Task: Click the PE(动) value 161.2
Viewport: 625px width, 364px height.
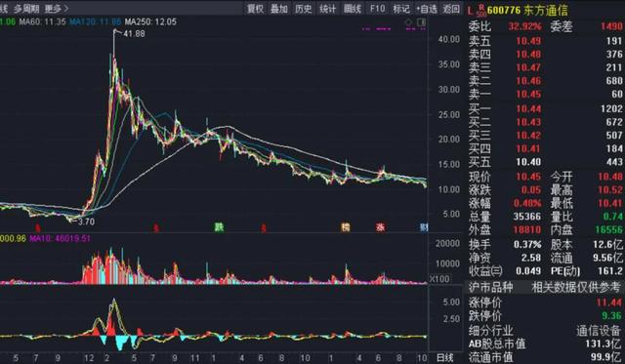Action: pos(609,271)
